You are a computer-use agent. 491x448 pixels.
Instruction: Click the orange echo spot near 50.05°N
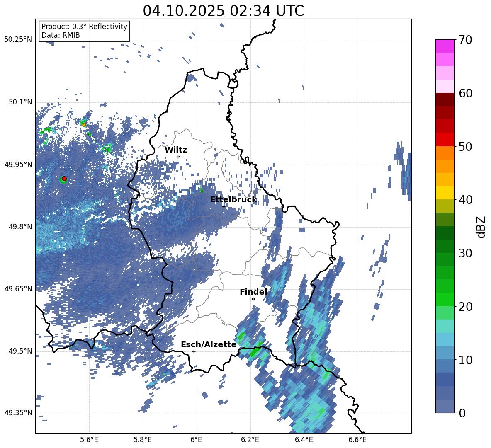click(83, 124)
